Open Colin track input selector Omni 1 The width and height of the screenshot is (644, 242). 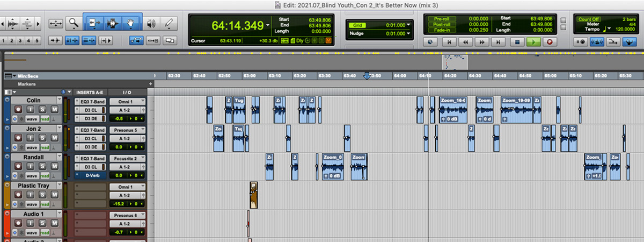127,101
